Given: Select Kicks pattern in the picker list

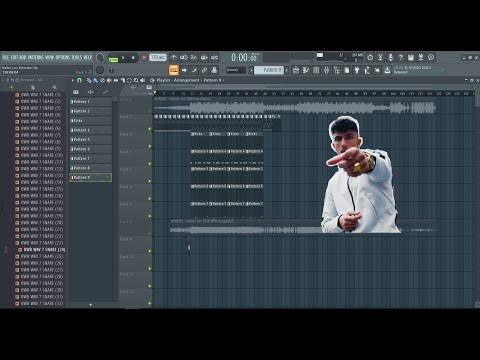Looking at the screenshot, I should pos(90,121).
